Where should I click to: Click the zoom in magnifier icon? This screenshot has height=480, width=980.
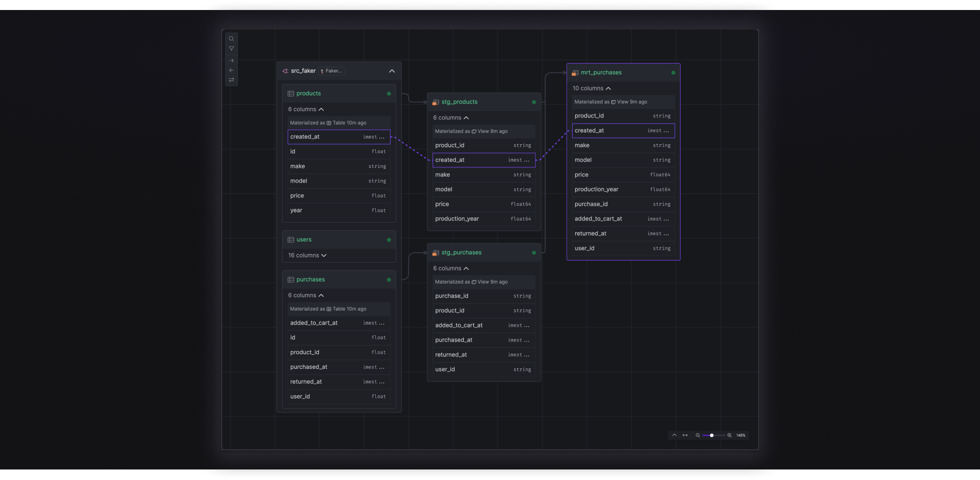coord(729,435)
